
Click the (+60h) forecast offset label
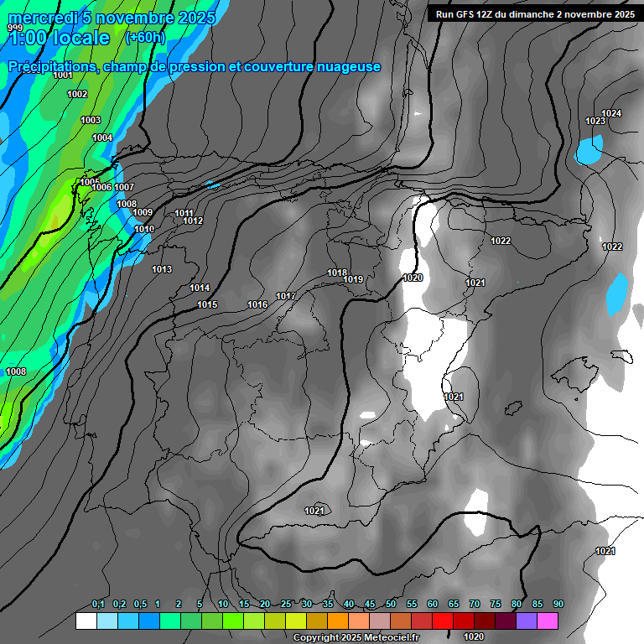145,38
